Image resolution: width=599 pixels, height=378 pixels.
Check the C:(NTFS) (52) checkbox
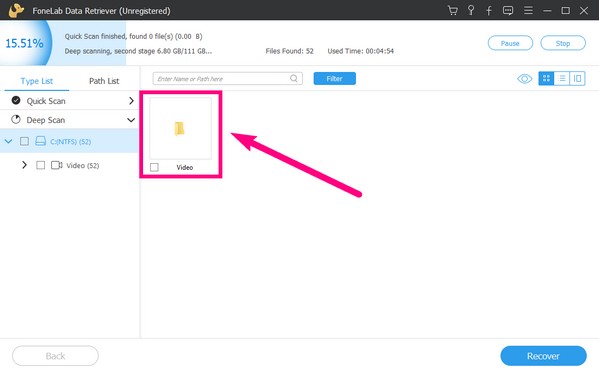click(24, 141)
